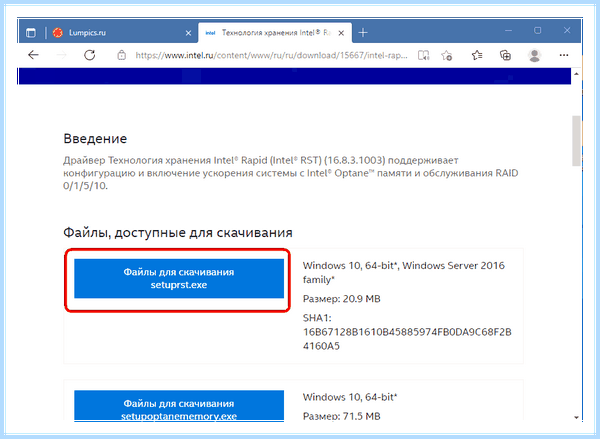Close the Lumpics.ru tab
The width and height of the screenshot is (600, 439).
coord(188,33)
